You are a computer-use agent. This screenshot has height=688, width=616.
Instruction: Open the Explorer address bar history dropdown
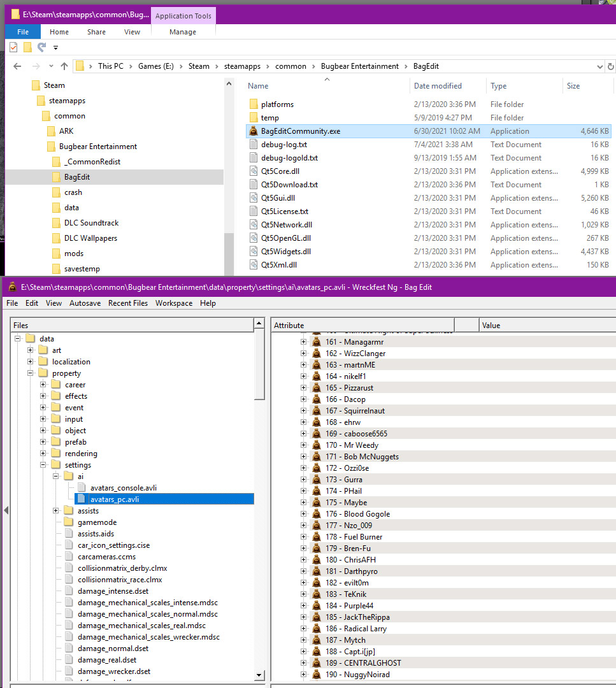(x=600, y=67)
